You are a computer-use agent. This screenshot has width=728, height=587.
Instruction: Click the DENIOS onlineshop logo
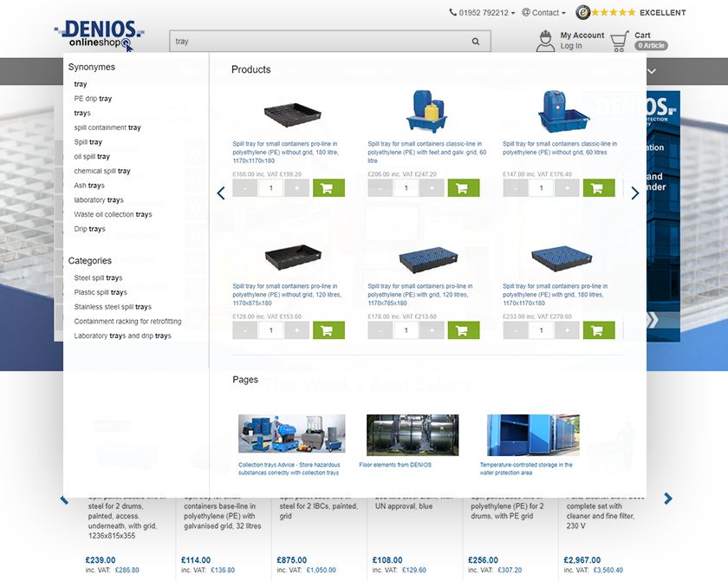(x=99, y=35)
